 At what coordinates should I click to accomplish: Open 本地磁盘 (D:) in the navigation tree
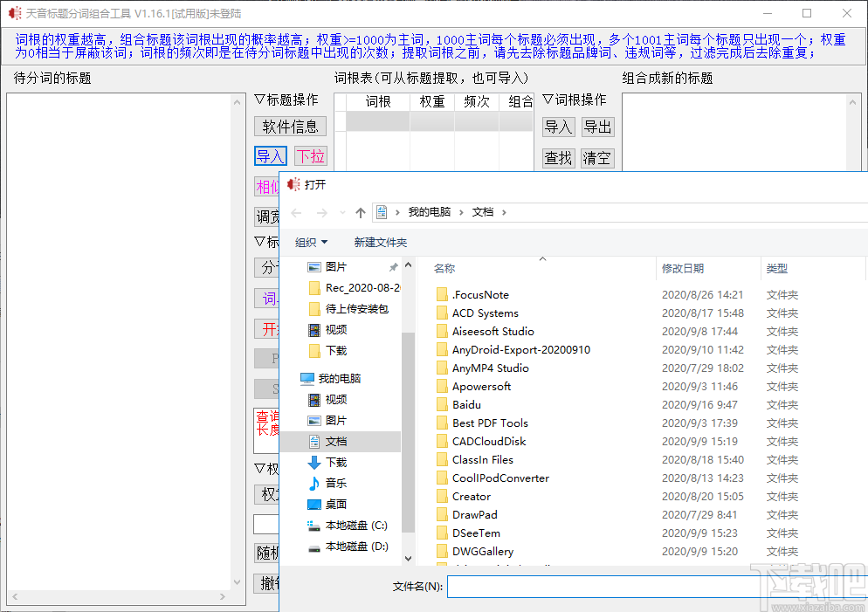pos(348,547)
